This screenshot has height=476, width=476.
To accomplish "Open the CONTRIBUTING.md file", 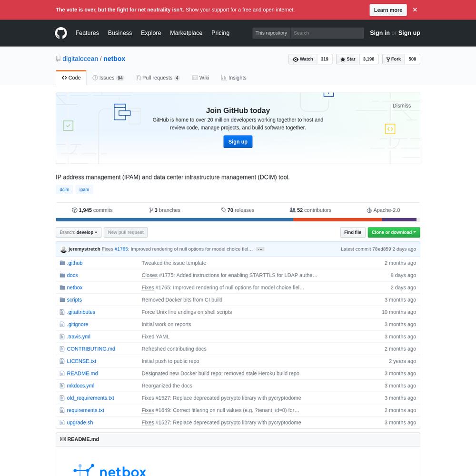I will (91, 349).
